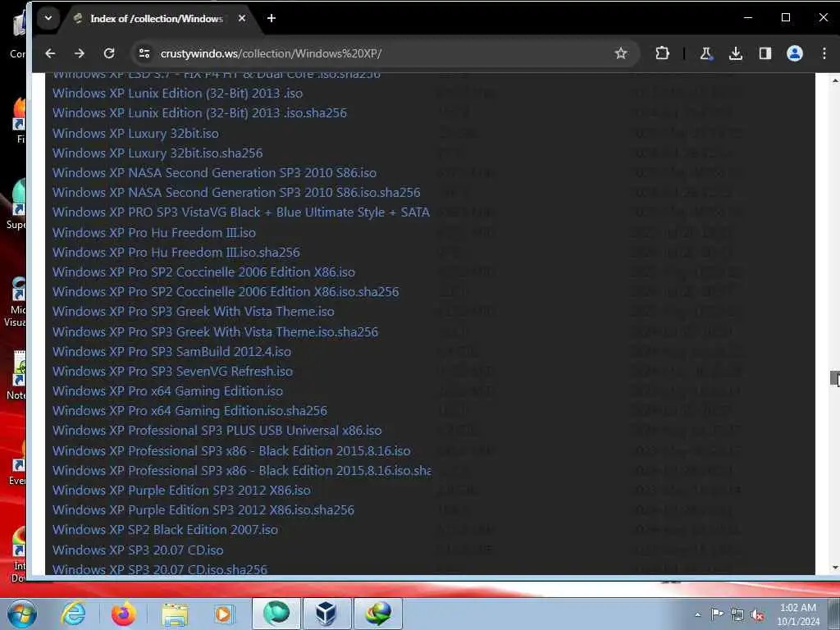Open Windows XP Pro x64 Gaming Edition.iso
Image resolution: width=840 pixels, height=630 pixels.
167,391
